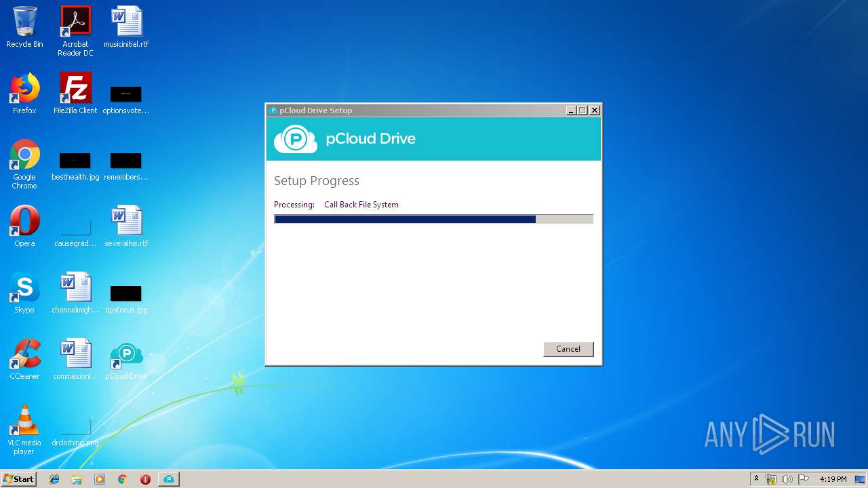This screenshot has height=488, width=868.
Task: Select the remembers file icon
Action: [126, 166]
